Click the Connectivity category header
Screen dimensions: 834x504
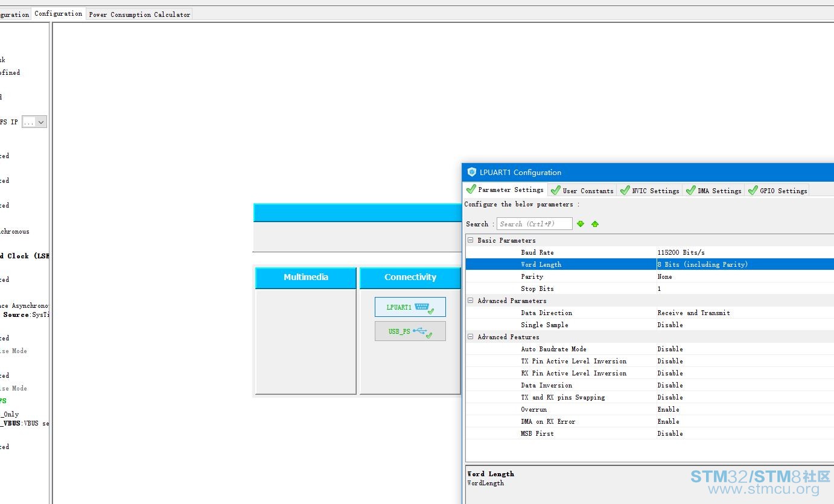tap(410, 278)
